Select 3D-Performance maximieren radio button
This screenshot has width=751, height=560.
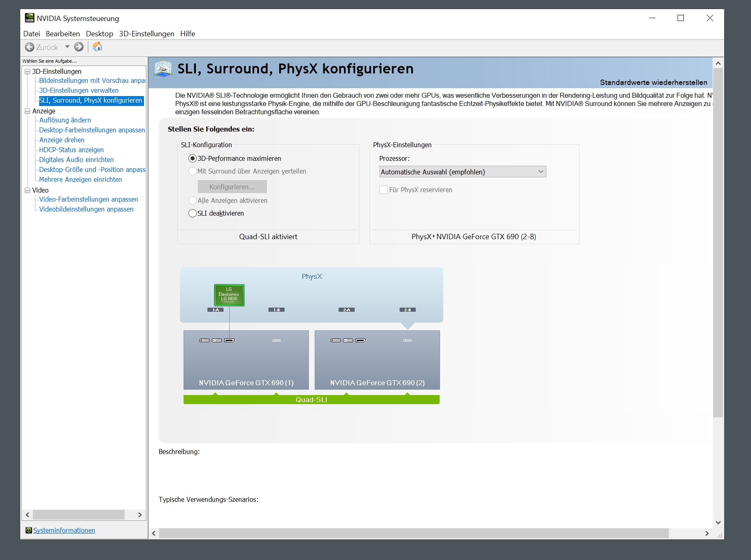192,158
